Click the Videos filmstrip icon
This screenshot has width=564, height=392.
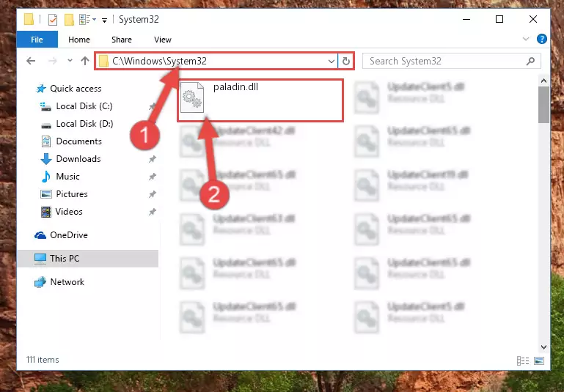(46, 212)
